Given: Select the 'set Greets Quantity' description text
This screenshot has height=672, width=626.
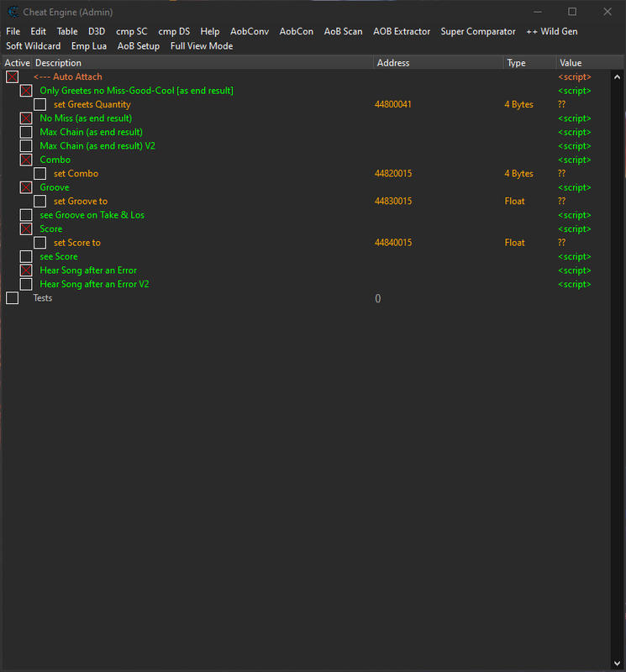Looking at the screenshot, I should point(92,104).
